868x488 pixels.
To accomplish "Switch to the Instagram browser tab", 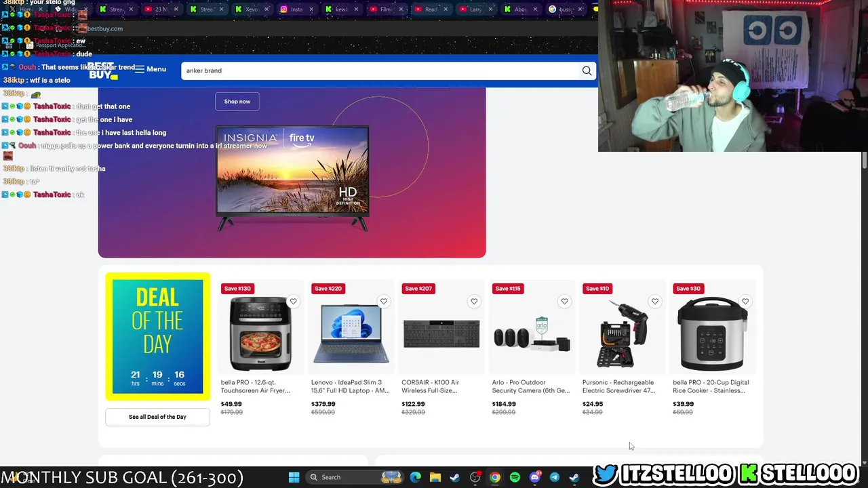I will coord(296,9).
